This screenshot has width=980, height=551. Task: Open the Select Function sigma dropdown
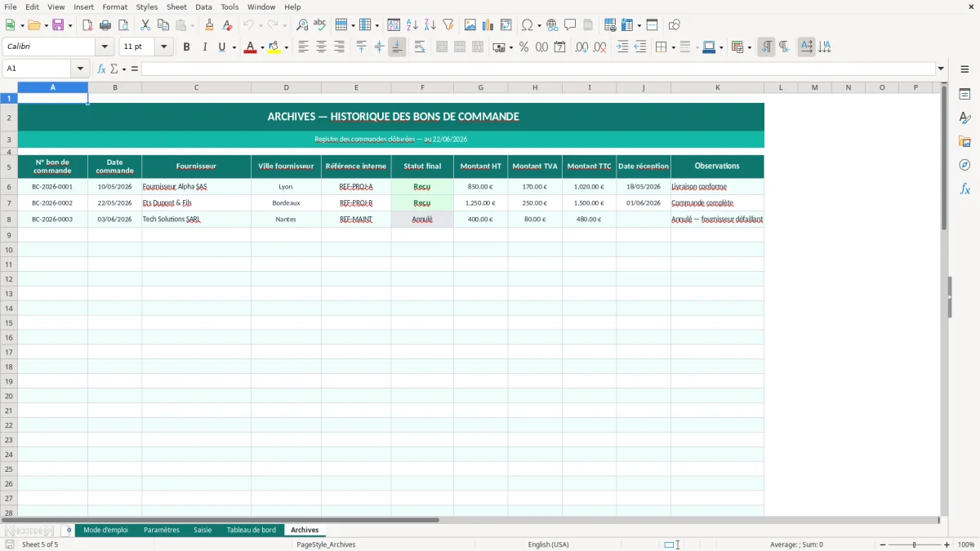pyautogui.click(x=124, y=69)
